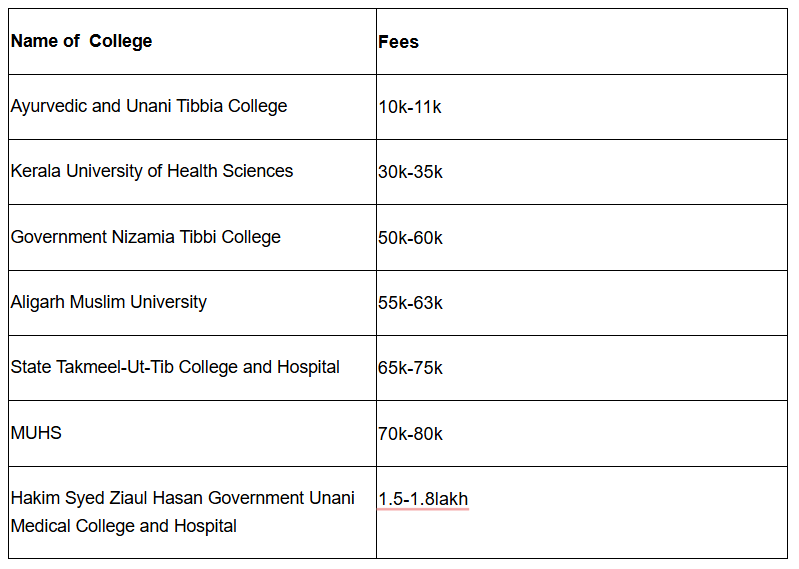Image resolution: width=799 pixels, height=569 pixels.
Task: Click the "Name of College" header cell
Action: [x=82, y=41]
